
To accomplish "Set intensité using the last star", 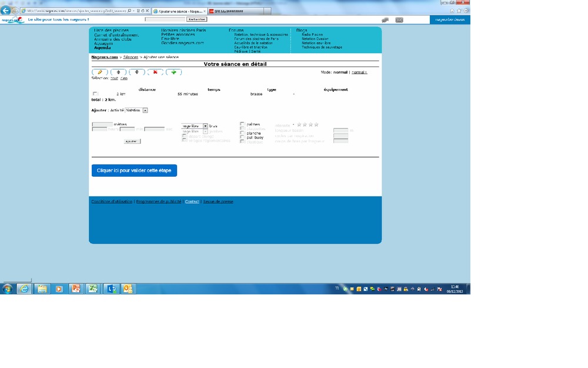I will click(316, 125).
